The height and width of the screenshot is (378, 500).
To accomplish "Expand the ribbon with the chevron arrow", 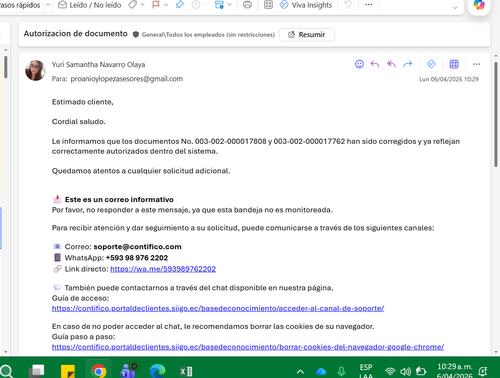I will pyautogui.click(x=455, y=8).
